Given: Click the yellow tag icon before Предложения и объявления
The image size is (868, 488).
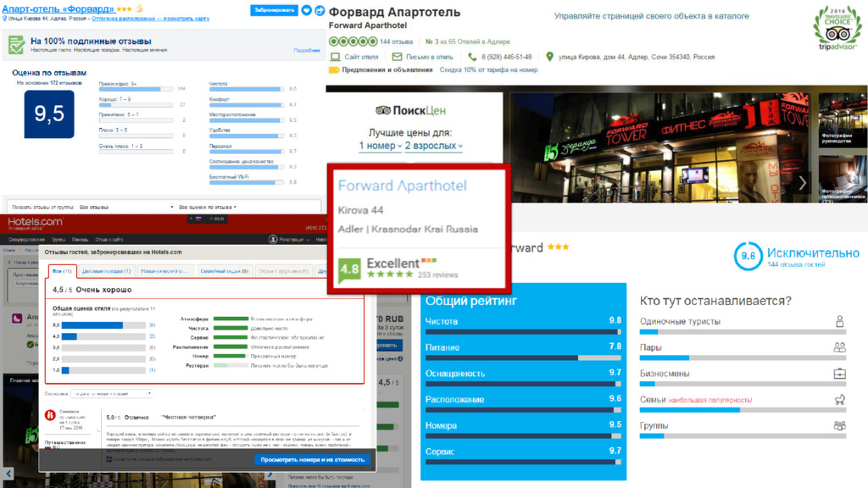Looking at the screenshot, I should click(334, 70).
